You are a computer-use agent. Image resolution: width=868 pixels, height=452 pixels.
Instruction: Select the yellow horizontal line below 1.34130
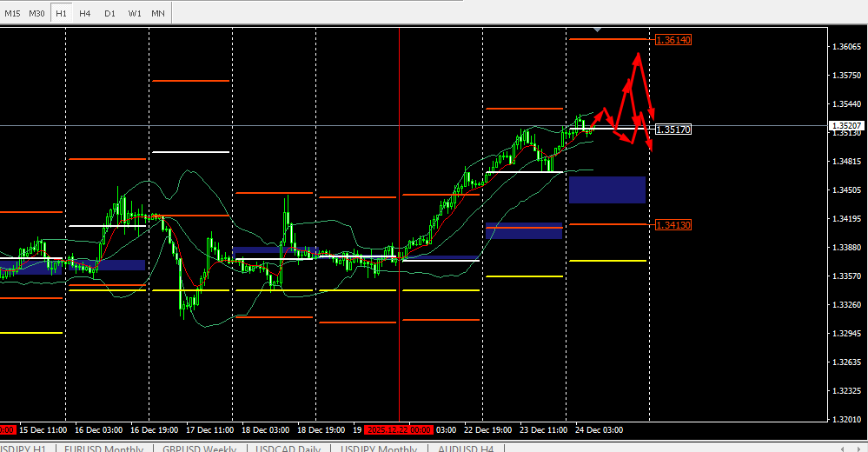coord(608,261)
